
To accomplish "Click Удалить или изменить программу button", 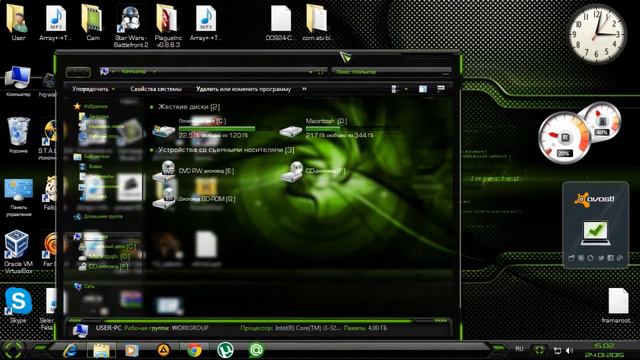I will coord(243,89).
